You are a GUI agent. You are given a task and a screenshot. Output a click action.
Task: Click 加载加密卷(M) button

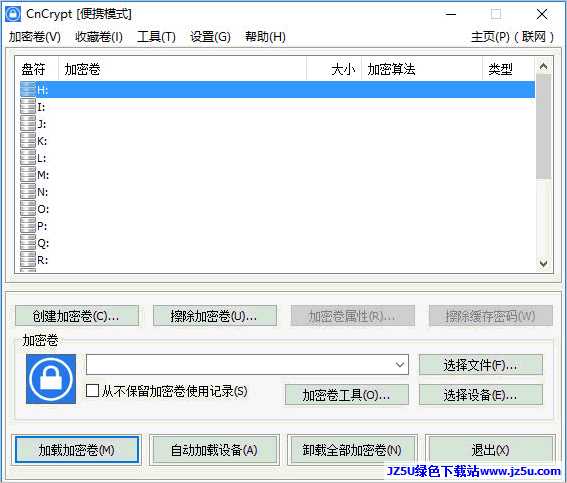pos(77,450)
